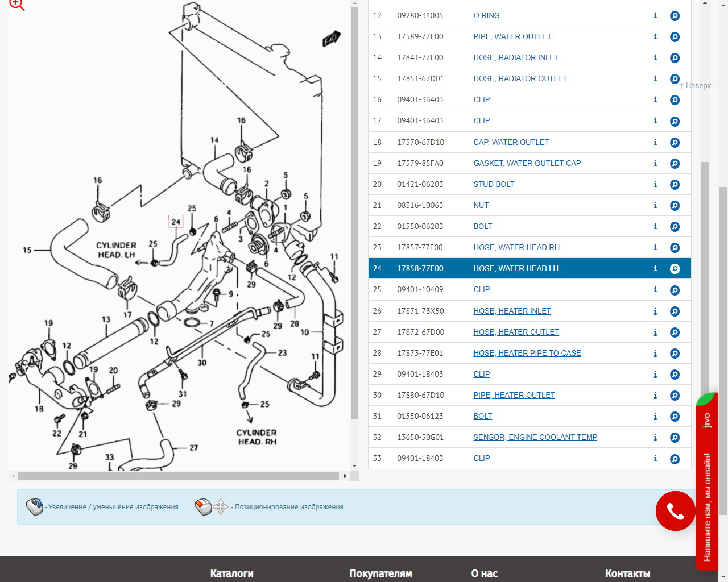Open the PIPE, WATER OUTLET part link
Image resolution: width=728 pixels, height=582 pixels.
[x=512, y=36]
